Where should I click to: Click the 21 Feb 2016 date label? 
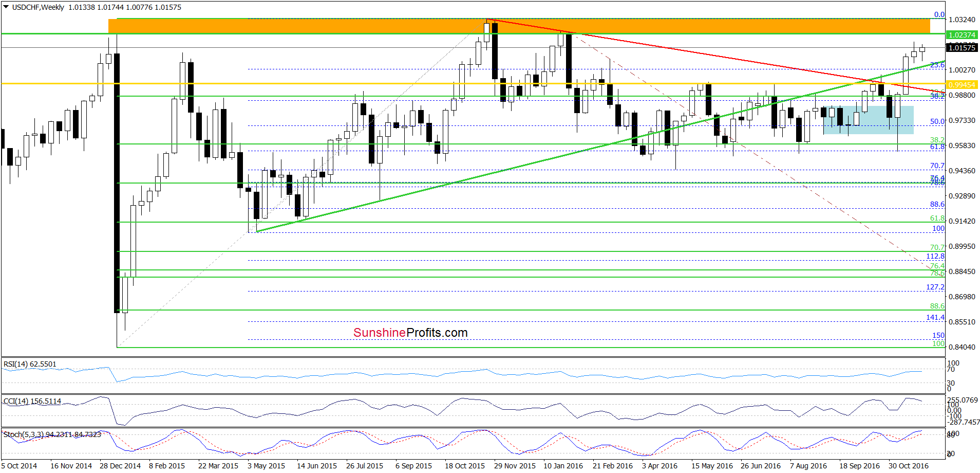[x=613, y=466]
